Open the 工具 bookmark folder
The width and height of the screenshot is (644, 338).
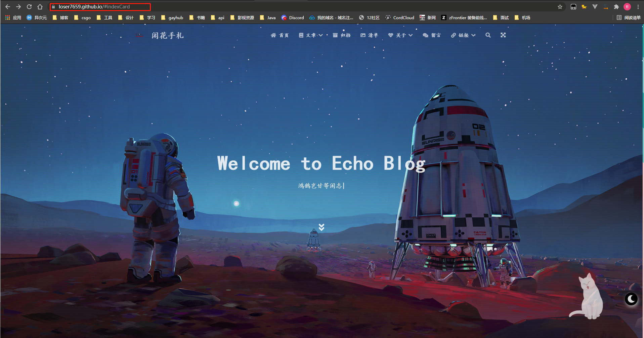click(104, 18)
